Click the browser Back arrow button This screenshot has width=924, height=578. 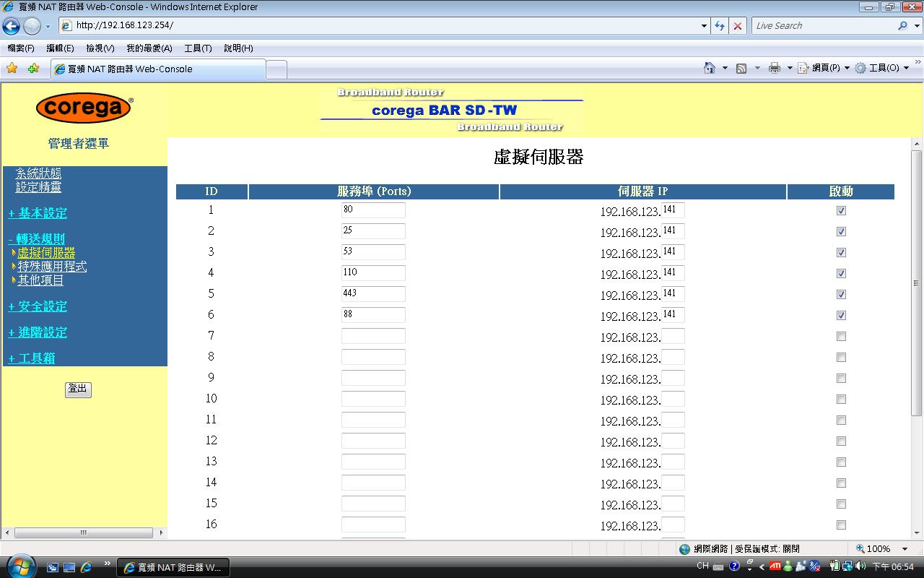[12, 26]
